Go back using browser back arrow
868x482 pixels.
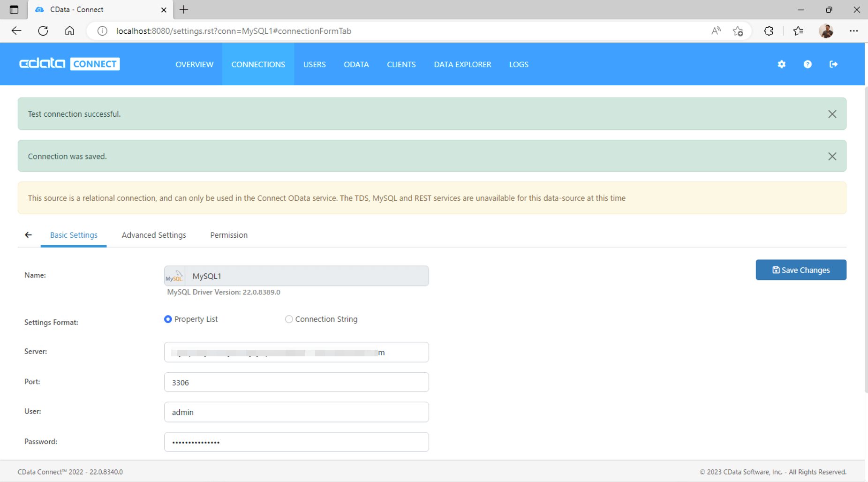[x=16, y=31]
